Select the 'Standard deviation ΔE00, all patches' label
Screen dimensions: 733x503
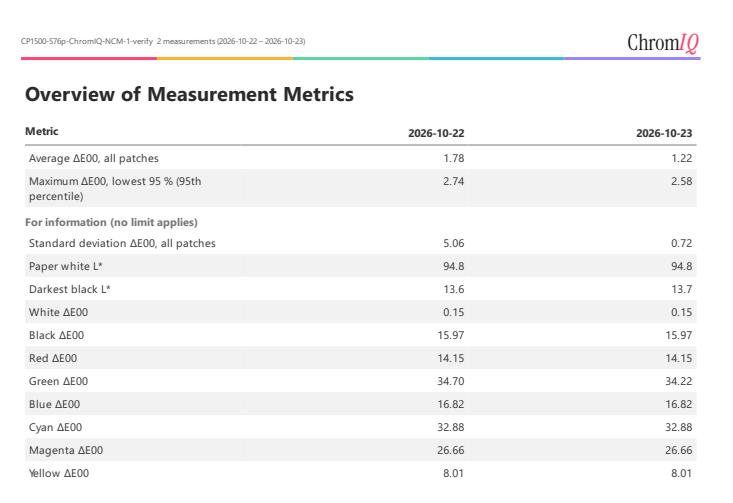tap(122, 244)
